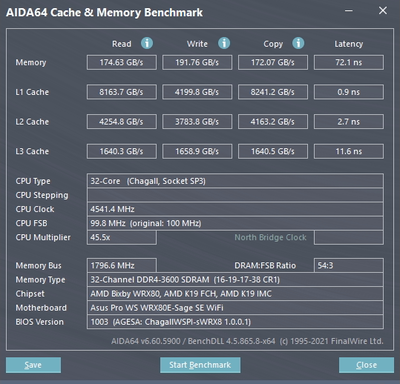Click the Copy info icon
The width and height of the screenshot is (400, 384).
click(x=298, y=43)
